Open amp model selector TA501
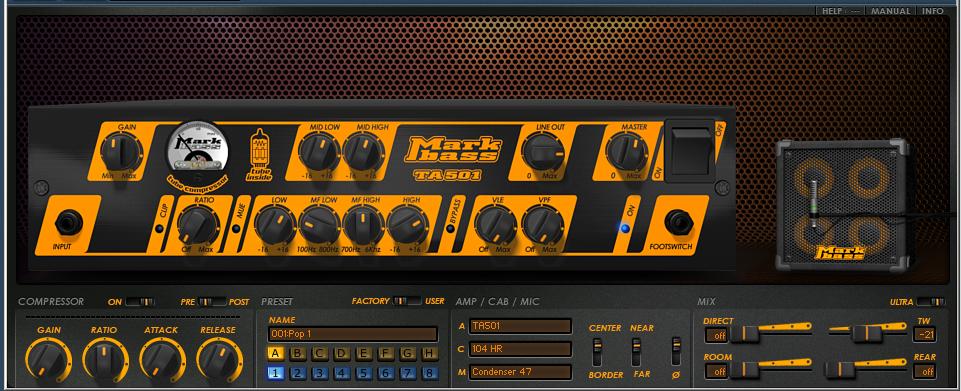Viewport: 961px width, 391px height. coord(520,326)
